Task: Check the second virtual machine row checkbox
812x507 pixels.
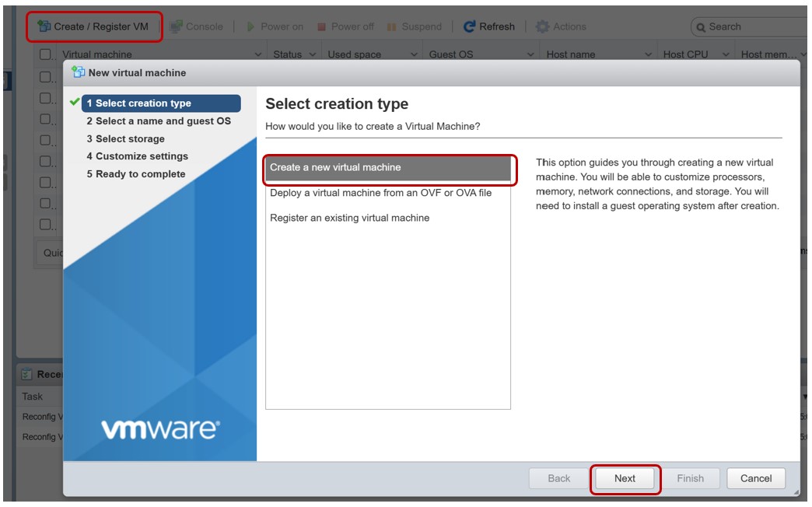Action: (46, 99)
